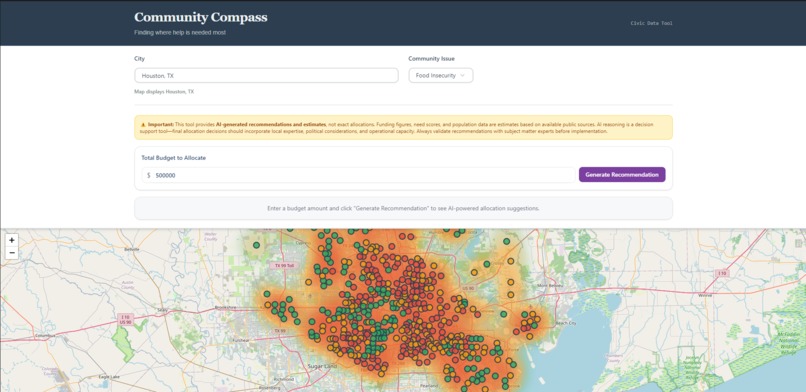Click the 'Eagle Lake' map label
806x392 pixels.
click(x=109, y=377)
